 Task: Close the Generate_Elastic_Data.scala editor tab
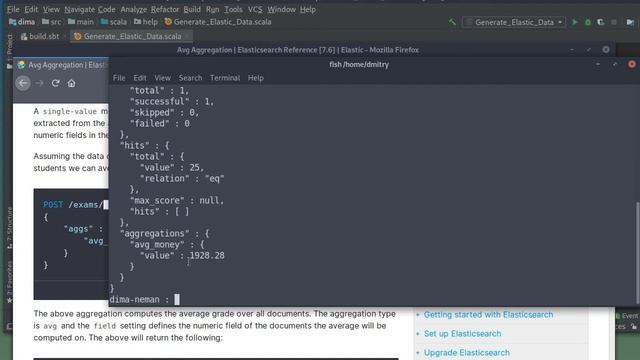pyautogui.click(x=187, y=36)
